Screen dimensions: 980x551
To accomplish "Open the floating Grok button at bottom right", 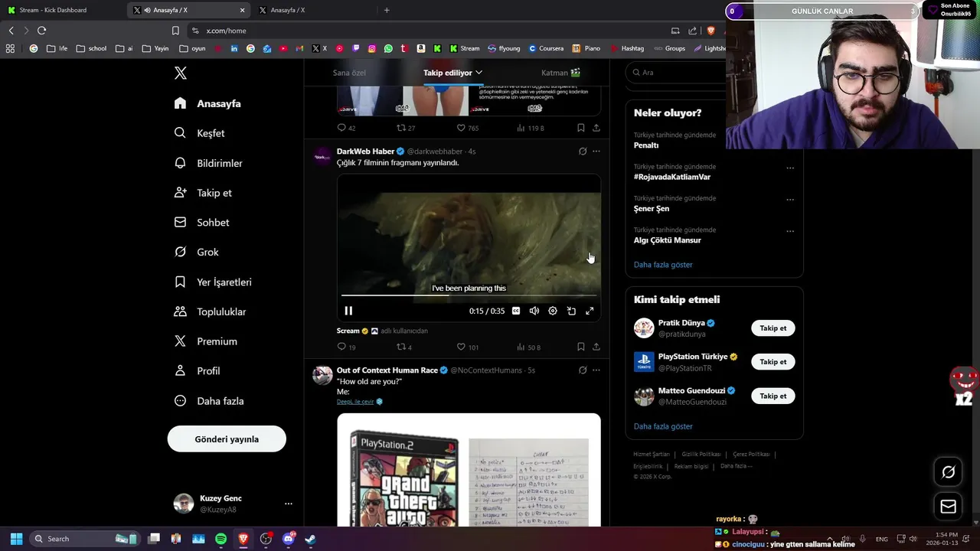I will [948, 472].
